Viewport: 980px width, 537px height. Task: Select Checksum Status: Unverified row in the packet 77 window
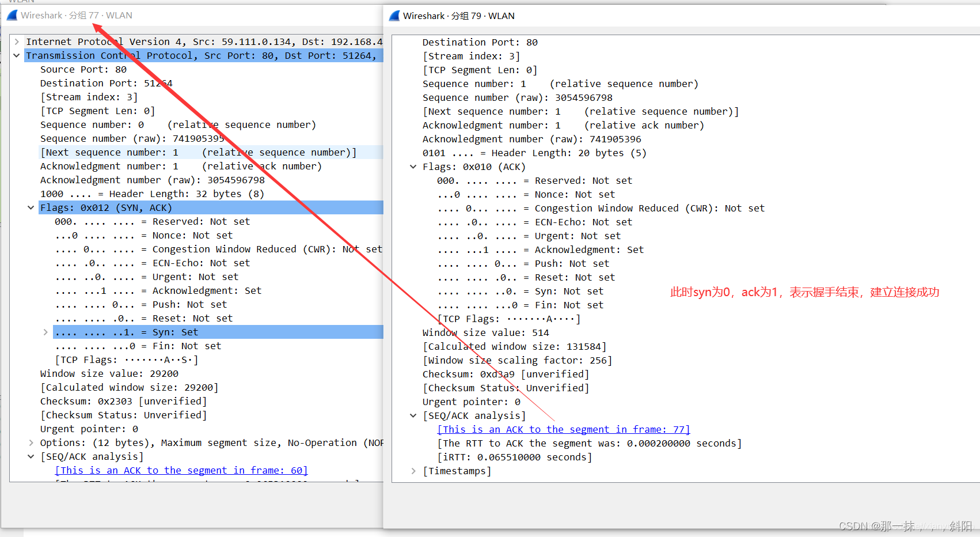(124, 415)
